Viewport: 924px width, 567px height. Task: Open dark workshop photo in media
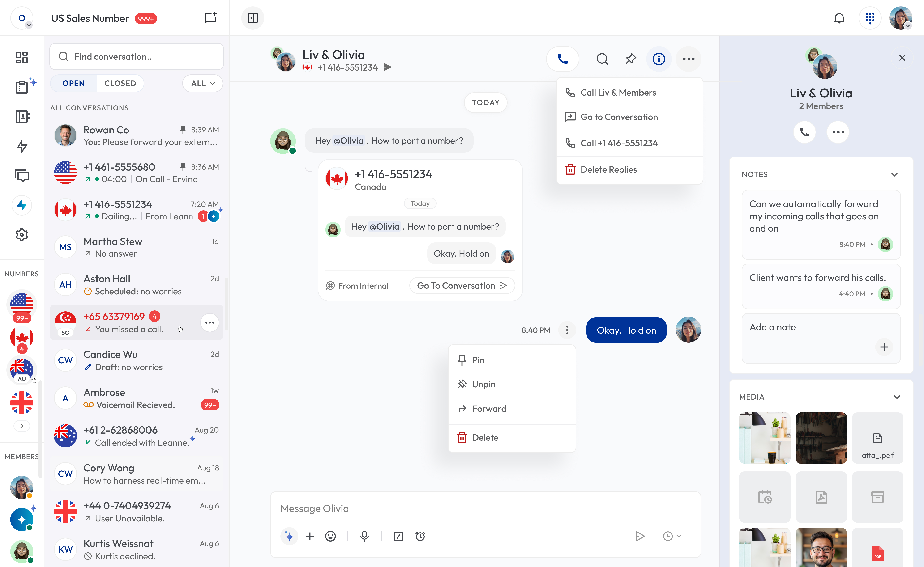coord(821,438)
